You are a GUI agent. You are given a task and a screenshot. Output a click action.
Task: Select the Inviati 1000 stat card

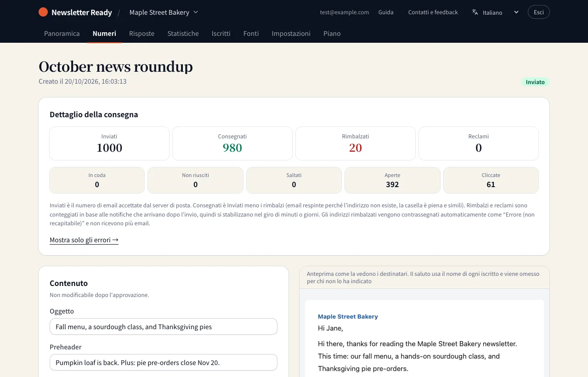pyautogui.click(x=109, y=143)
